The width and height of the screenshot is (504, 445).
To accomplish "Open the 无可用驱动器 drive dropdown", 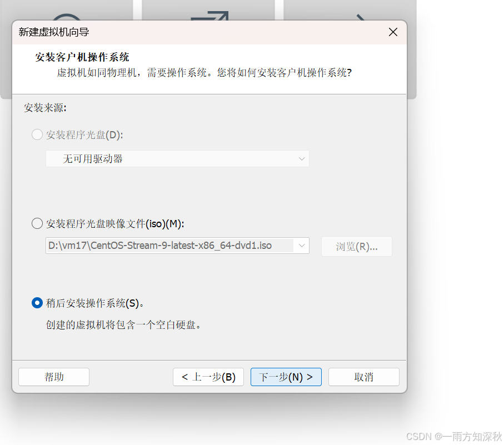I will point(177,159).
